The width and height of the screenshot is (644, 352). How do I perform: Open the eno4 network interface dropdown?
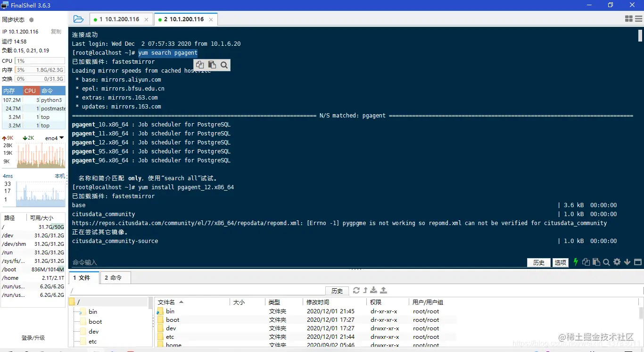coord(54,138)
